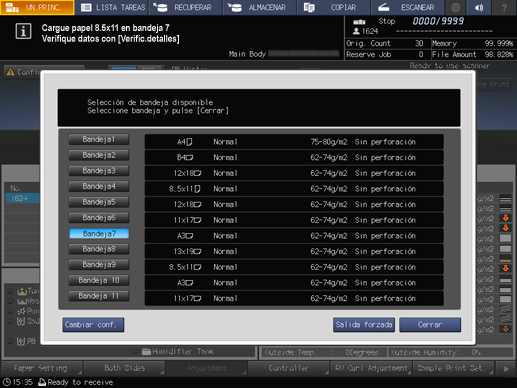The image size is (517, 388).
Task: Select Bandeja5 tray button
Action: (x=99, y=202)
